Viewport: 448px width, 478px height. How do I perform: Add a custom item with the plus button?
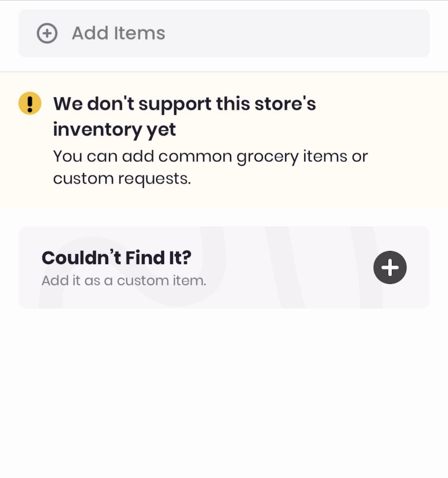(390, 268)
